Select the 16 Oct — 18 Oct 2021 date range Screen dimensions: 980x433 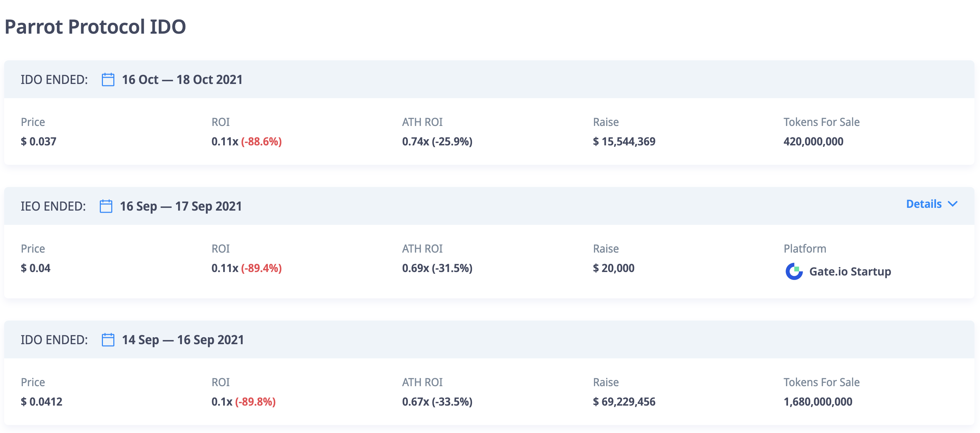click(x=182, y=79)
